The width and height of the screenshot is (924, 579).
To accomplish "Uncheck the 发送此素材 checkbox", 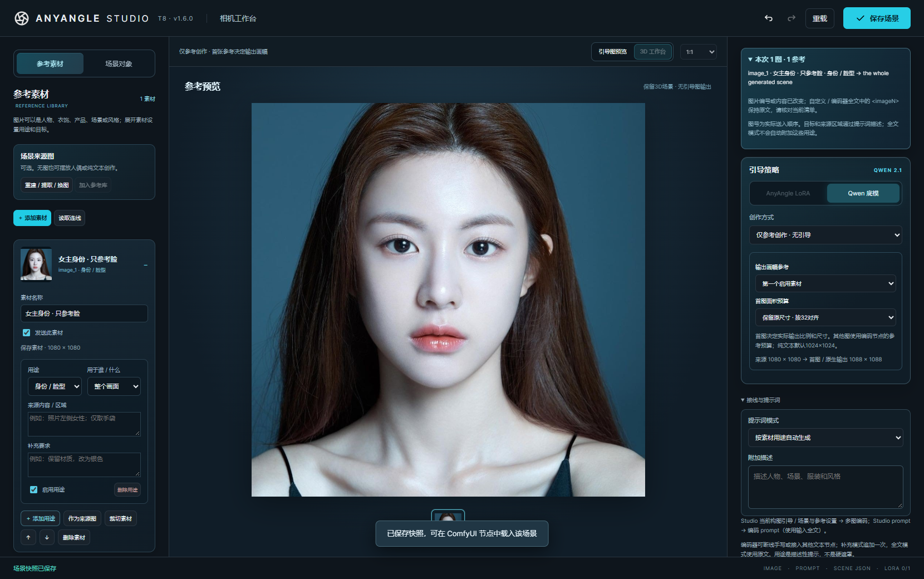I will point(26,332).
